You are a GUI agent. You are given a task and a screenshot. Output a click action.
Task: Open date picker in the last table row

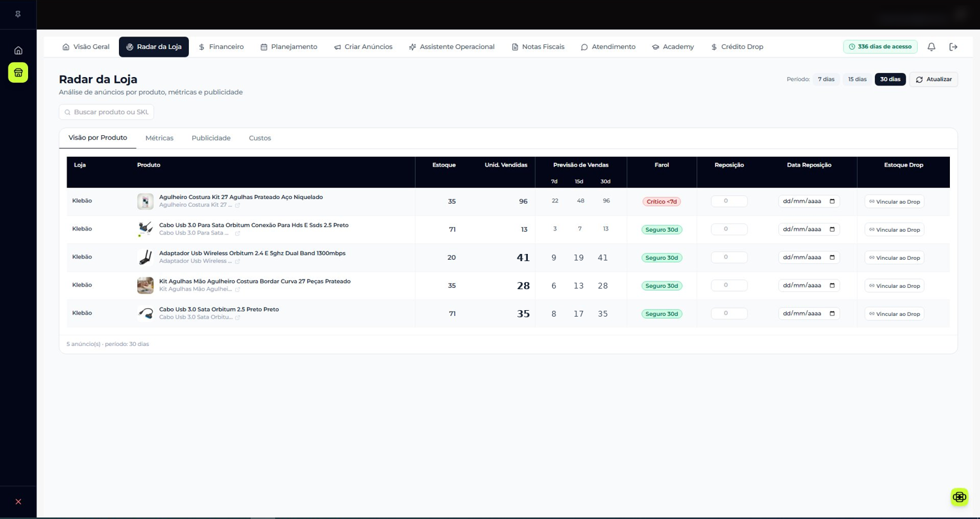pos(832,313)
